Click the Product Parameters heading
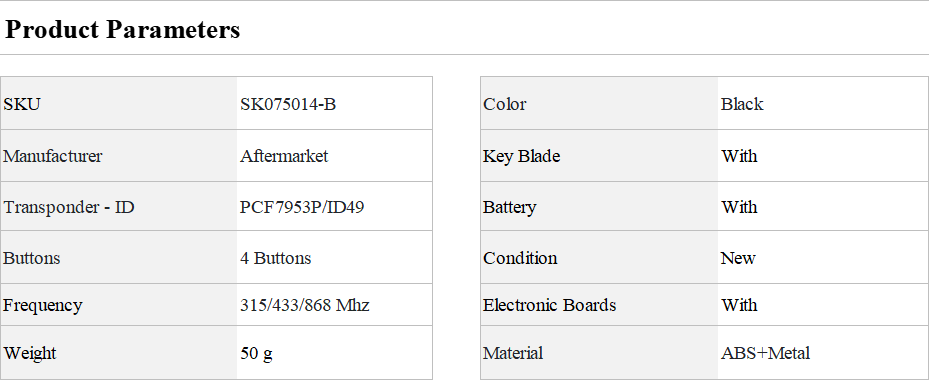Viewport: 929px width, 380px height. click(122, 29)
